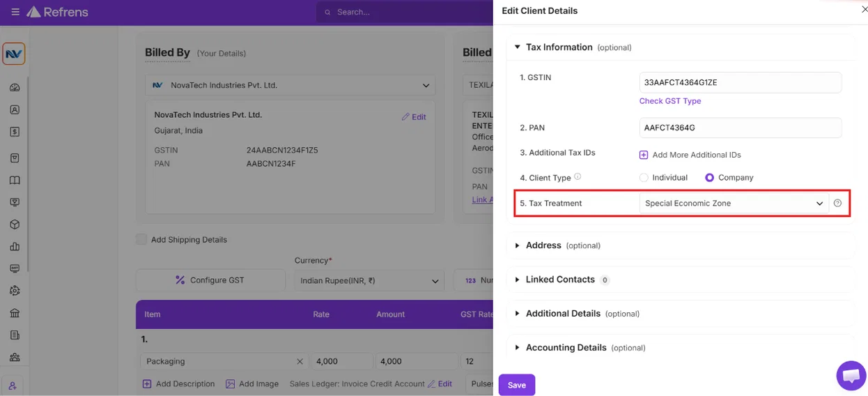868x396 pixels.
Task: Open the Tax Treatment dropdown
Action: point(734,204)
